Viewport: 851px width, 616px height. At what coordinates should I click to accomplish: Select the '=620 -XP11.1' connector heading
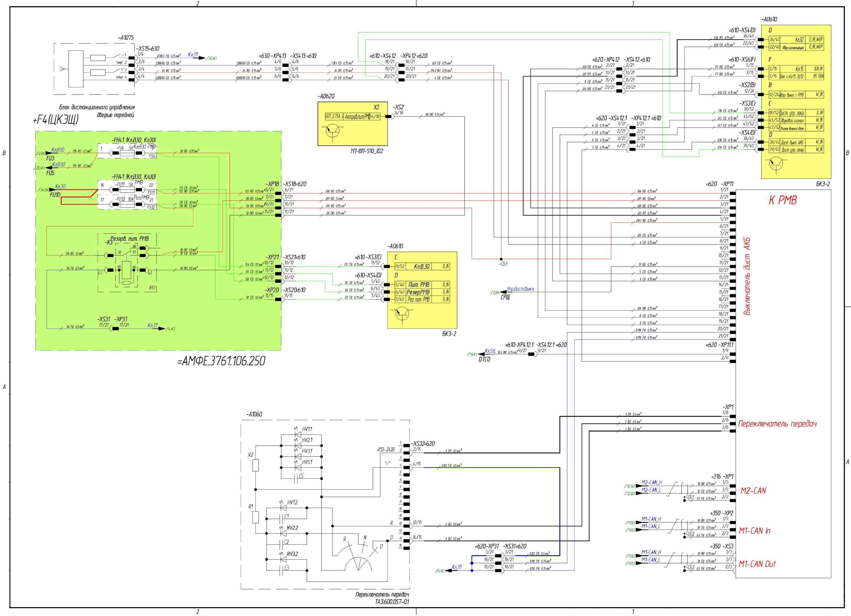point(719,344)
